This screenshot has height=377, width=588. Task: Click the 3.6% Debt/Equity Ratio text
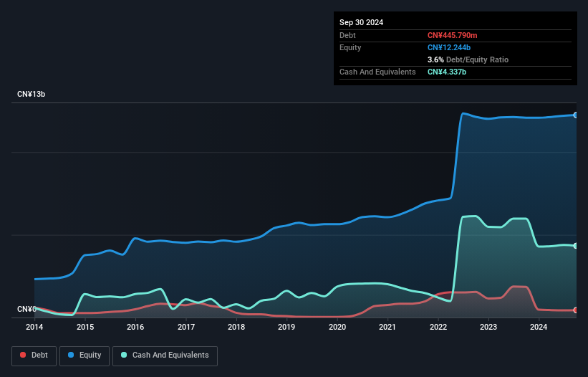pos(468,59)
